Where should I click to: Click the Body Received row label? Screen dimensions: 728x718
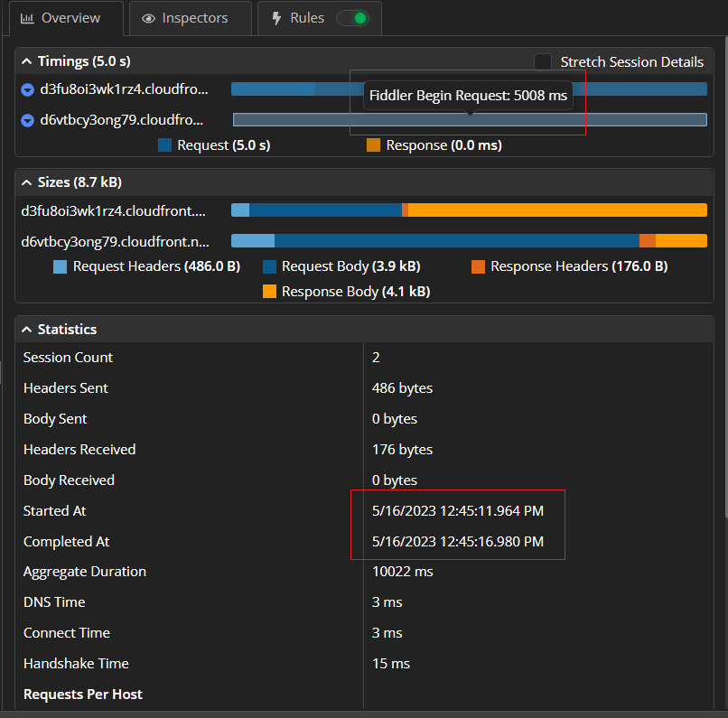(x=69, y=480)
